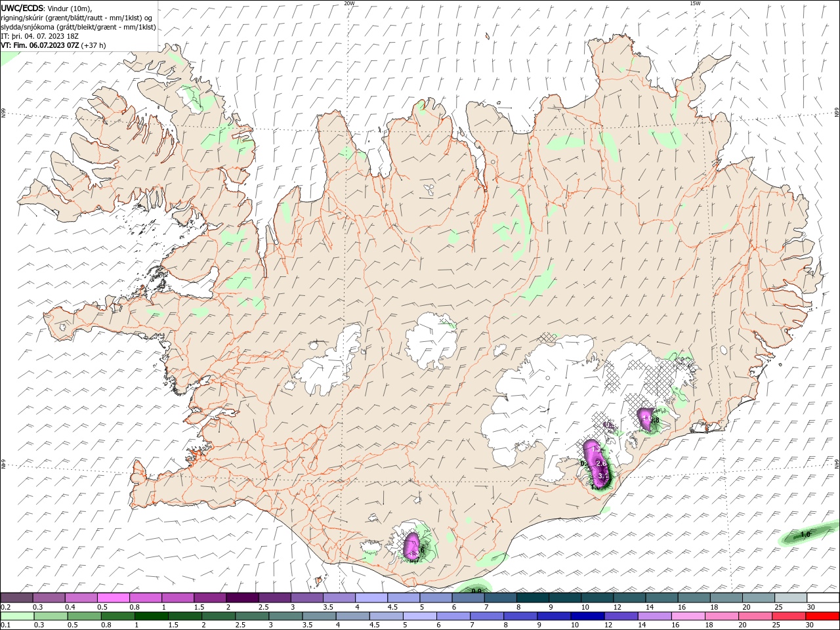The height and width of the screenshot is (630, 840).
Task: Select rain legend swatch between 0.5 and 0.8
Action: coord(85,616)
